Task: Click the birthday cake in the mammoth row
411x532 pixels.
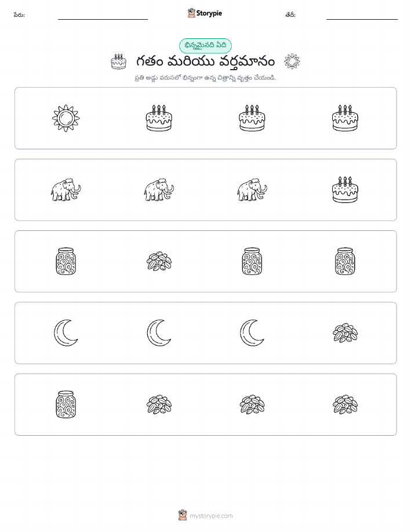Action: pyautogui.click(x=345, y=190)
